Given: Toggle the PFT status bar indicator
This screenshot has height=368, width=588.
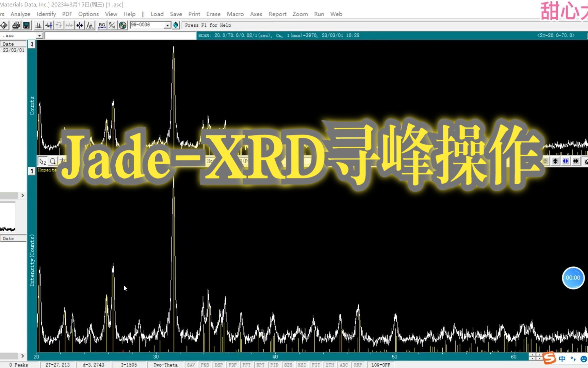Looking at the screenshot, I should point(246,365).
